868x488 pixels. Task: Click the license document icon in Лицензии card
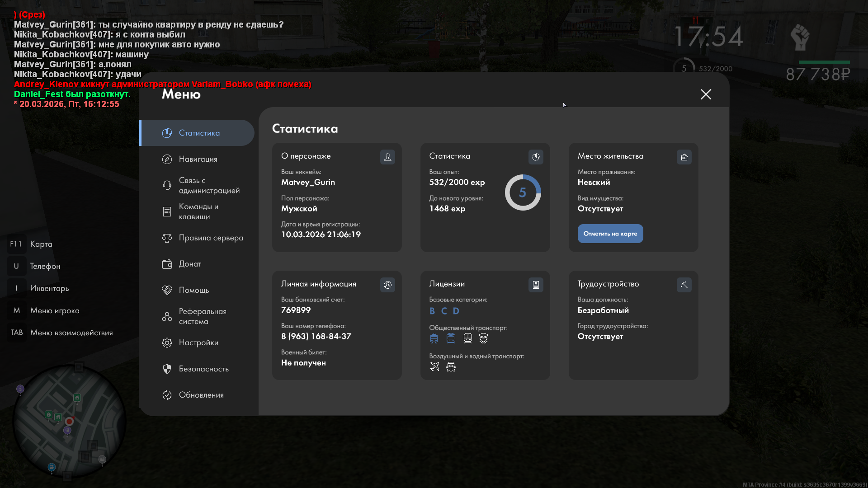pyautogui.click(x=536, y=285)
